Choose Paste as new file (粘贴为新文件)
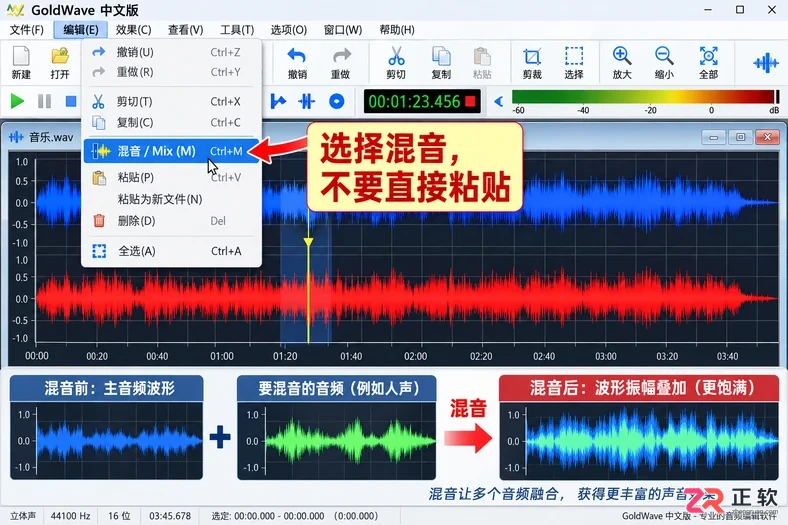 coord(171,199)
